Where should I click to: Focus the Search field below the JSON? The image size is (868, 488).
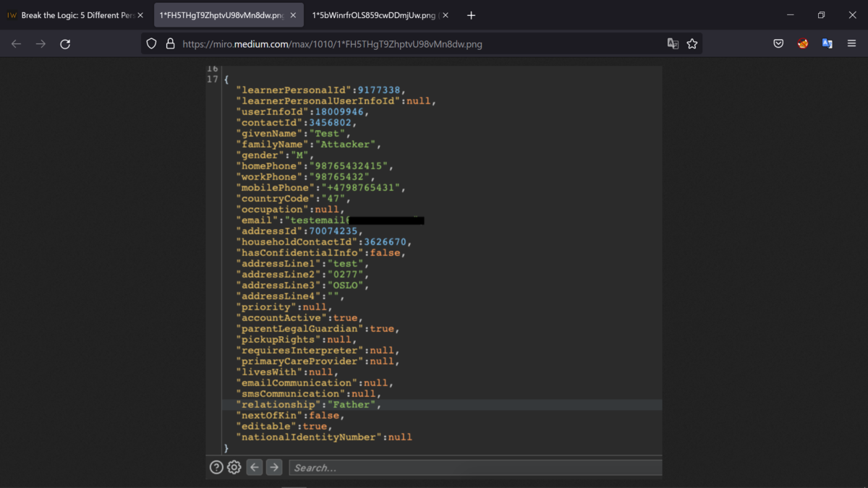[475, 468]
